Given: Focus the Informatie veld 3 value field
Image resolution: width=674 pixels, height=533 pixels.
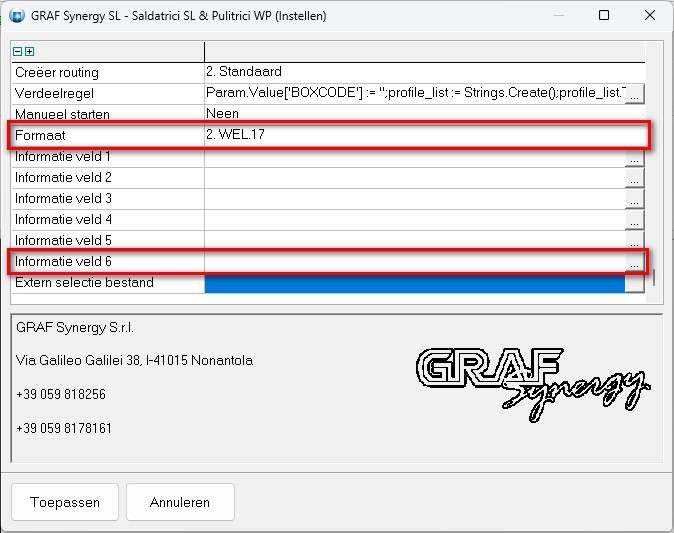Looking at the screenshot, I should 415,199.
